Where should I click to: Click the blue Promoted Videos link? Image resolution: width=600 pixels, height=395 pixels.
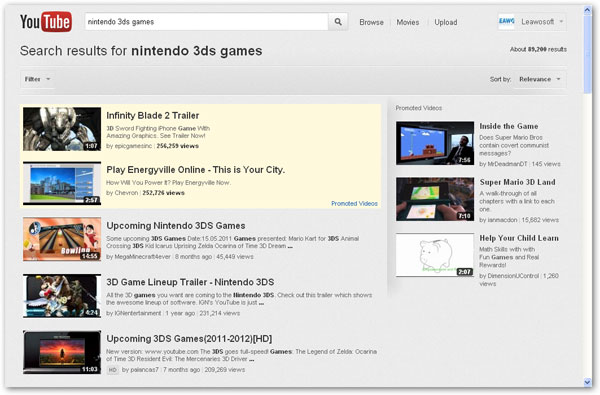354,204
